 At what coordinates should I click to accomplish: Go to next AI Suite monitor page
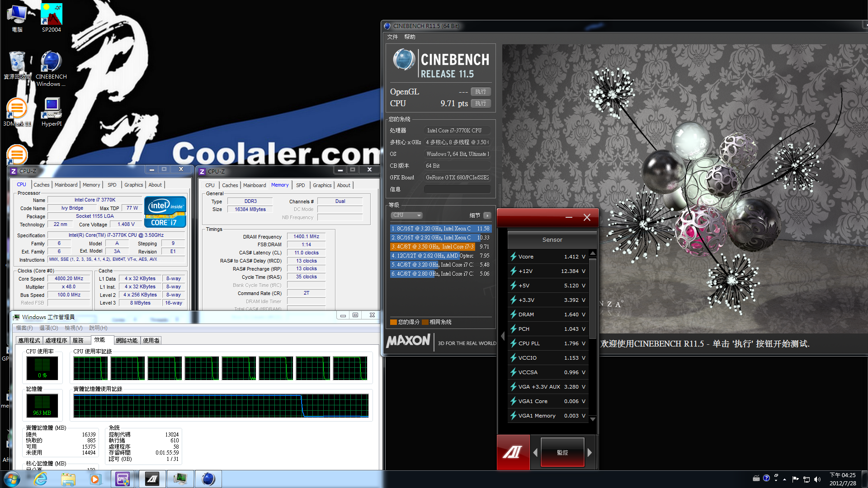[590, 452]
